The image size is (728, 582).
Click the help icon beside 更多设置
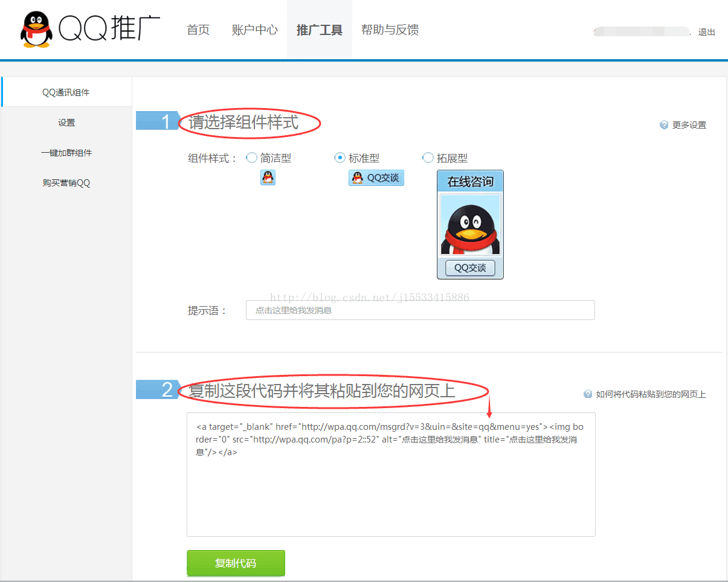[664, 125]
